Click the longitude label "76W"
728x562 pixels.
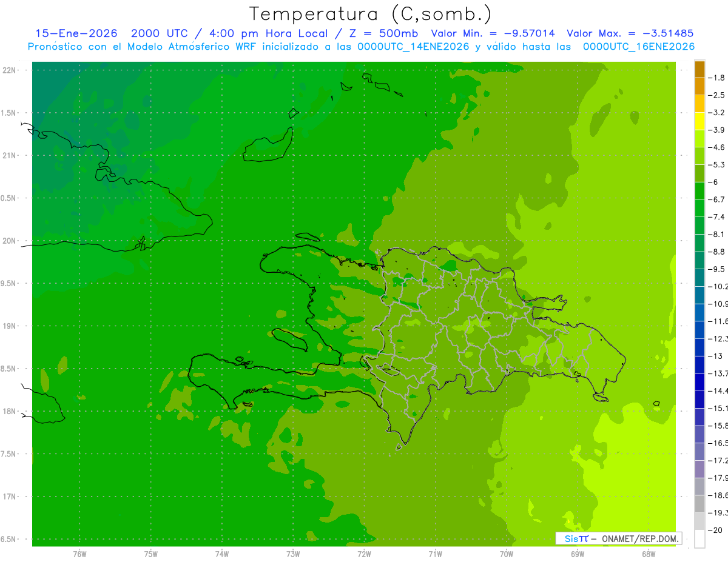80,555
